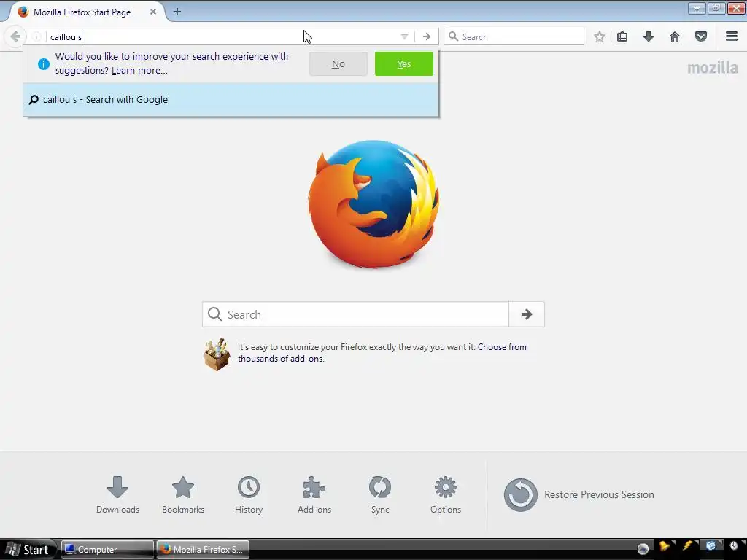
Task: Click the Go arrow in the address bar
Action: click(x=427, y=36)
